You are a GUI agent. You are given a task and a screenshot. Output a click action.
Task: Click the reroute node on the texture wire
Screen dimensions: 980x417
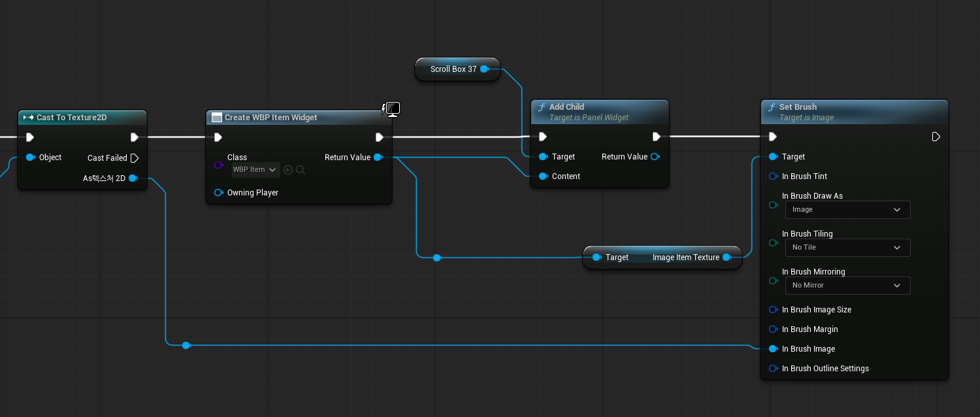coord(186,345)
